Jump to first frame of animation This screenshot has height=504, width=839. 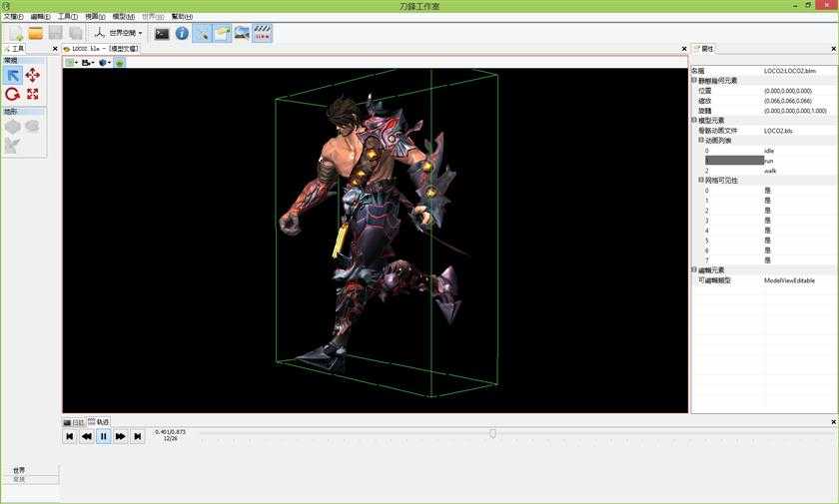point(70,437)
